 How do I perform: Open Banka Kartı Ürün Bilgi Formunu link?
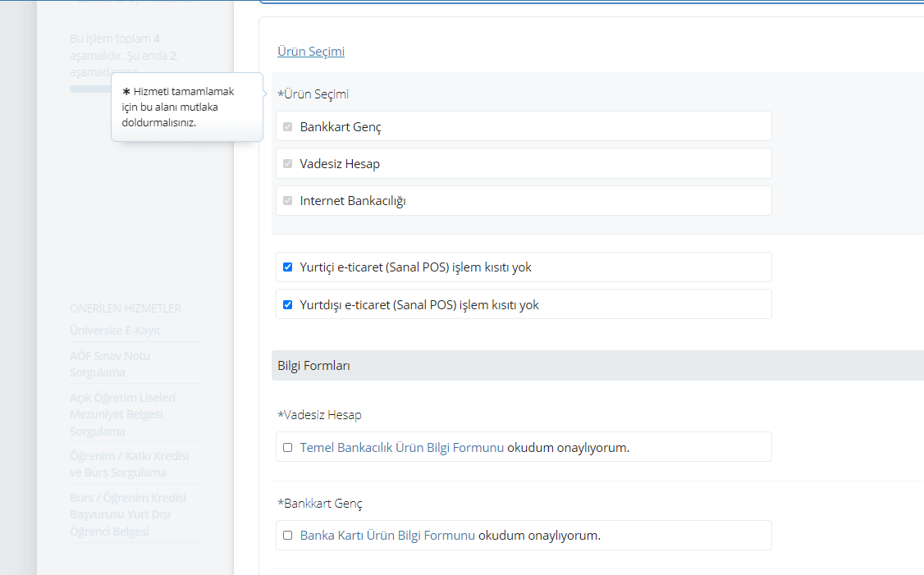click(x=387, y=536)
